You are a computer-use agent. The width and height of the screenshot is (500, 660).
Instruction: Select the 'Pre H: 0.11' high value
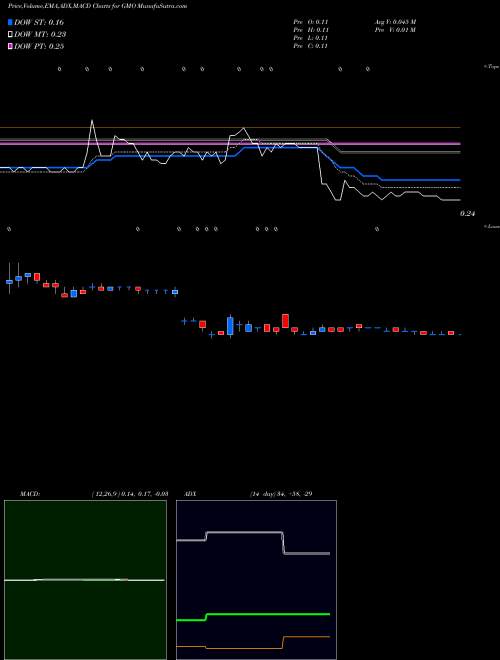(311, 30)
